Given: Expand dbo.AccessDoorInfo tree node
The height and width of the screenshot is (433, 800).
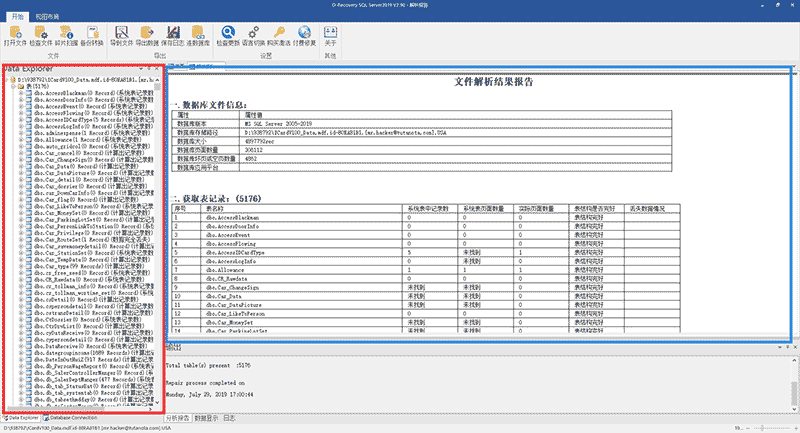Looking at the screenshot, I should (x=21, y=100).
